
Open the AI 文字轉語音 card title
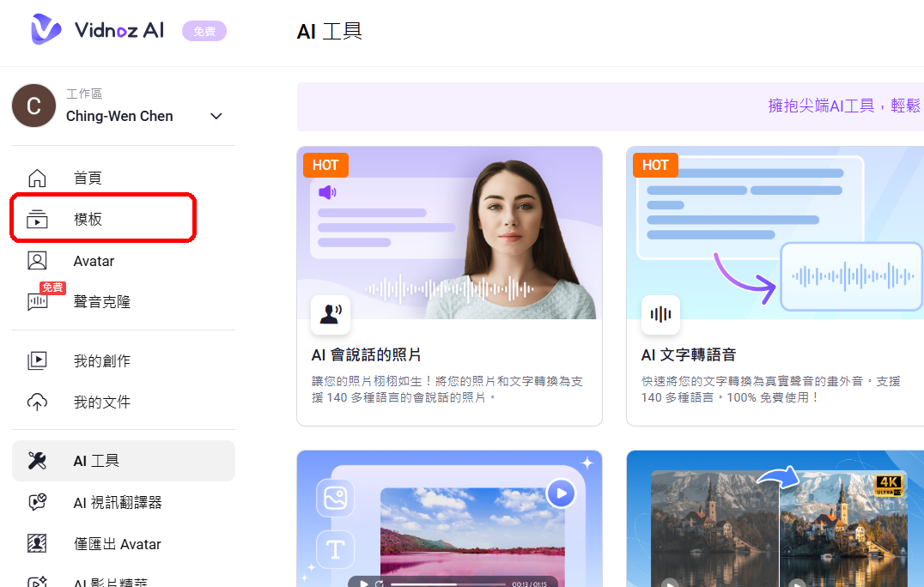(x=689, y=354)
